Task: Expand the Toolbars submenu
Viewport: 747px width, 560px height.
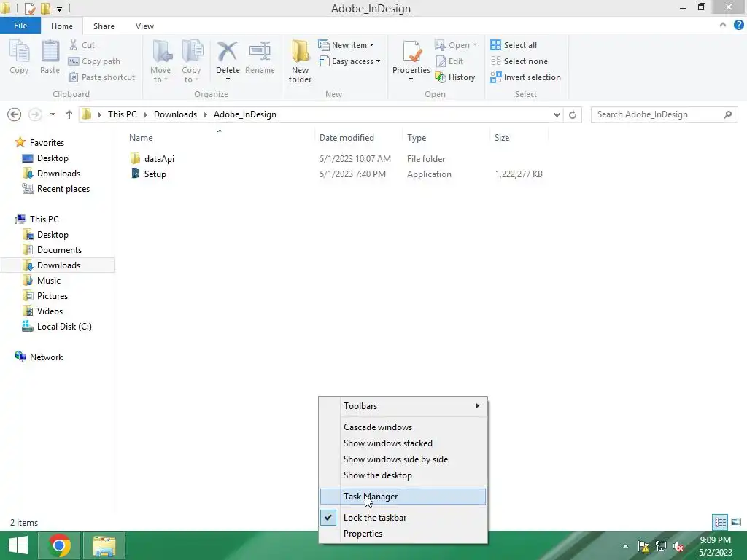Action: click(403, 406)
